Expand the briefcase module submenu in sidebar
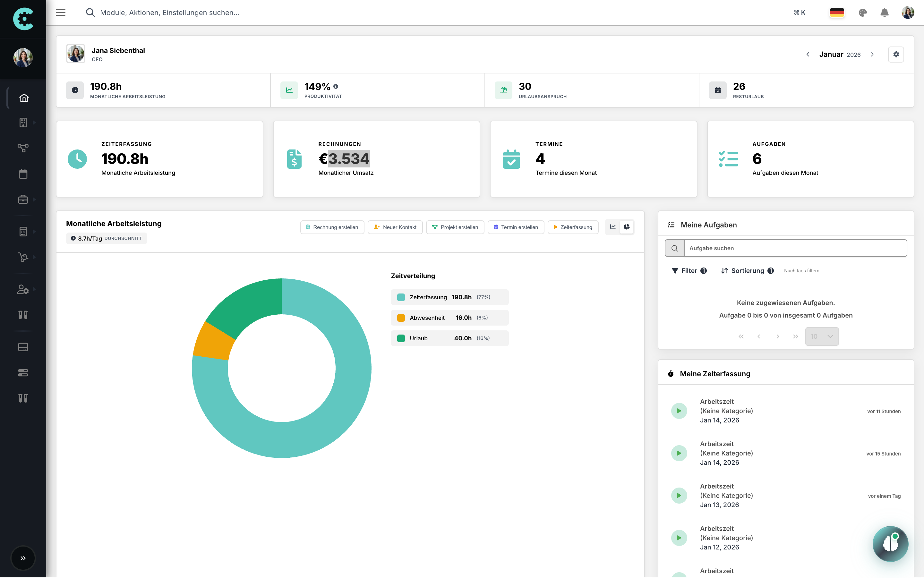The height and width of the screenshot is (578, 924). pyautogui.click(x=34, y=199)
